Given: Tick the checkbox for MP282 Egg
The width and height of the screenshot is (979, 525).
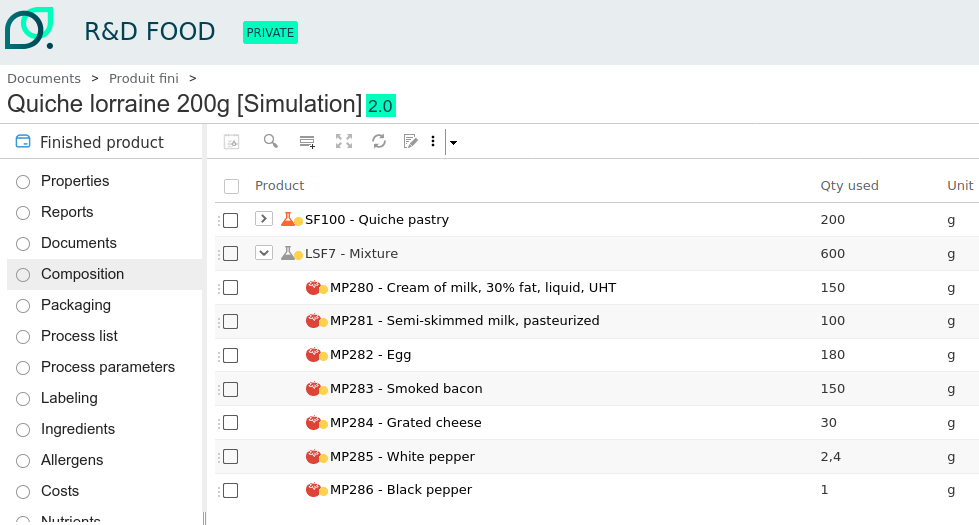Looking at the screenshot, I should pyautogui.click(x=230, y=355).
